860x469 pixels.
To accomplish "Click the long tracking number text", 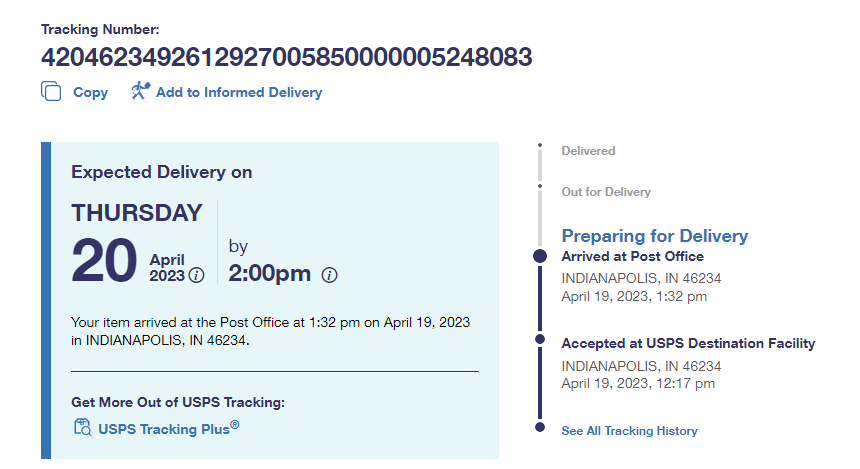I will [x=286, y=56].
